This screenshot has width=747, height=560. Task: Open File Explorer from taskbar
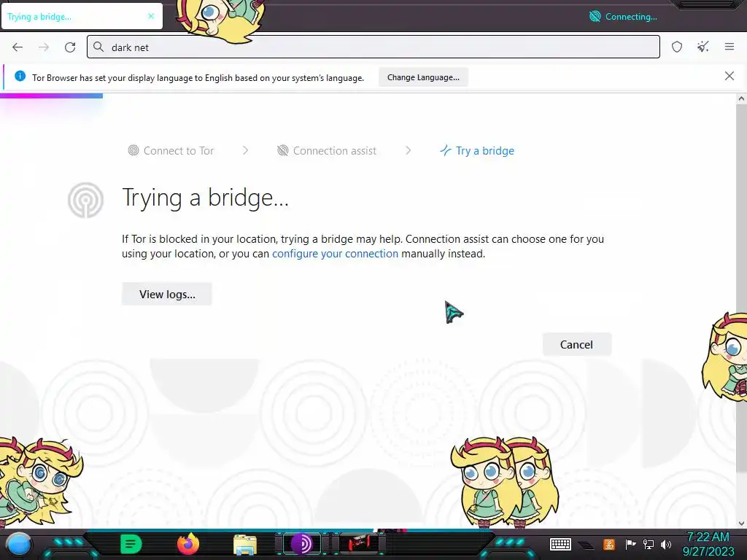(x=245, y=545)
